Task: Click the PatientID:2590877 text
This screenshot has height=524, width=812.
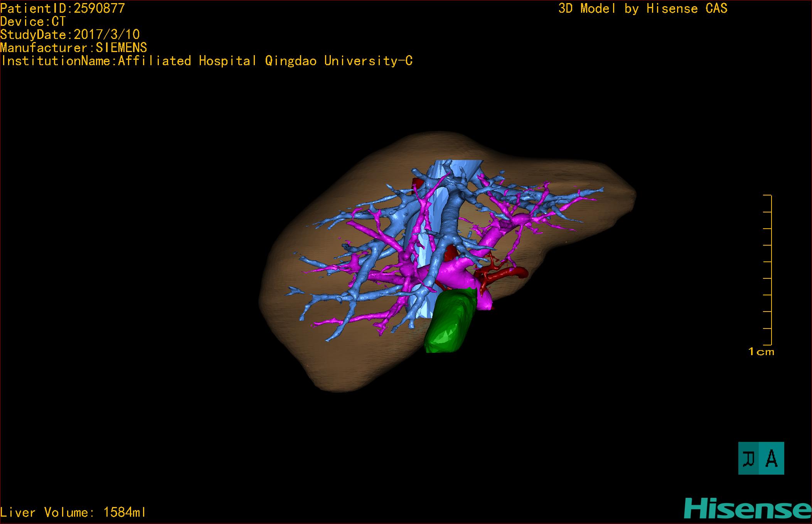Action: click(x=62, y=8)
